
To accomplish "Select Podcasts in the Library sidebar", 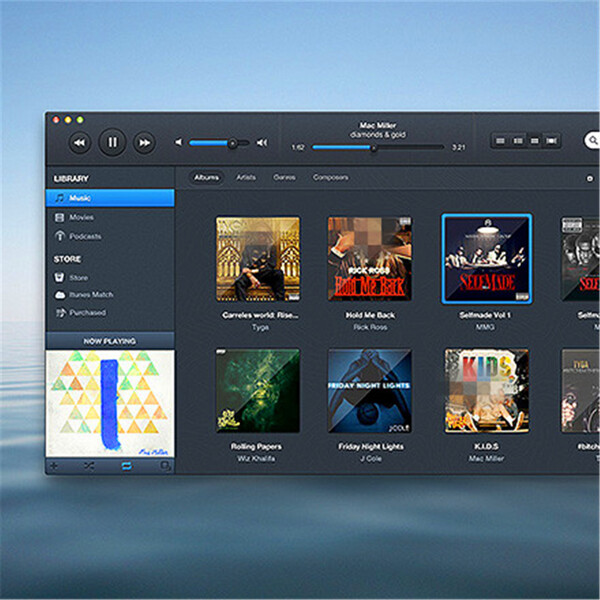I will [110, 236].
